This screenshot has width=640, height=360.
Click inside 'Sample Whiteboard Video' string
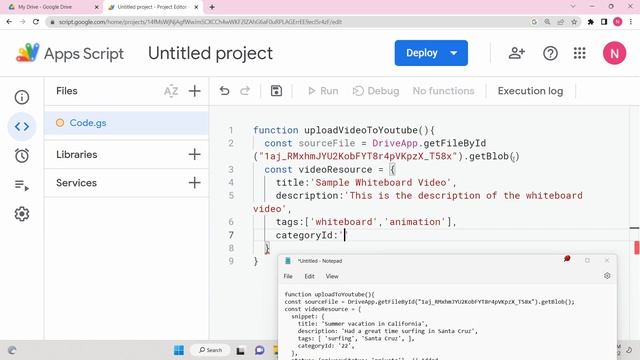(383, 182)
